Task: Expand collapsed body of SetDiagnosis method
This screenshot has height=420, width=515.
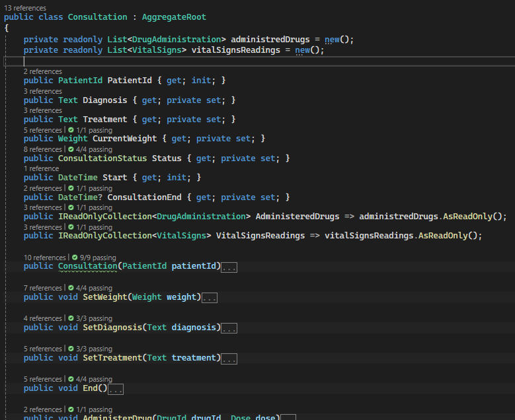Action: pos(229,328)
